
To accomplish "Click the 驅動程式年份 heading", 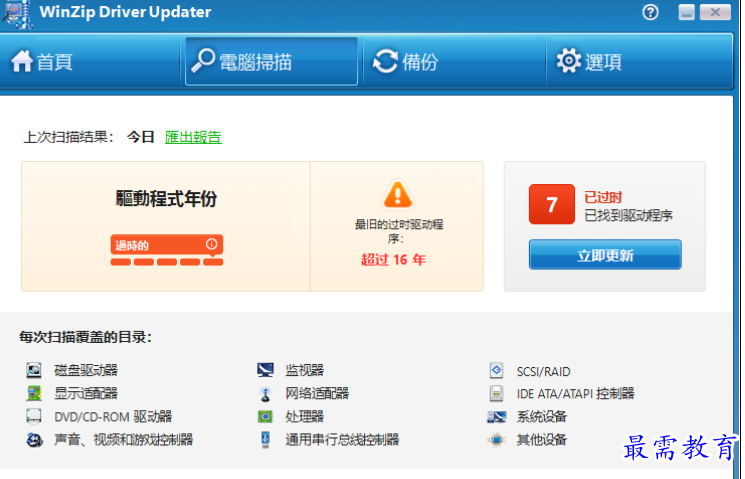I will (x=166, y=198).
